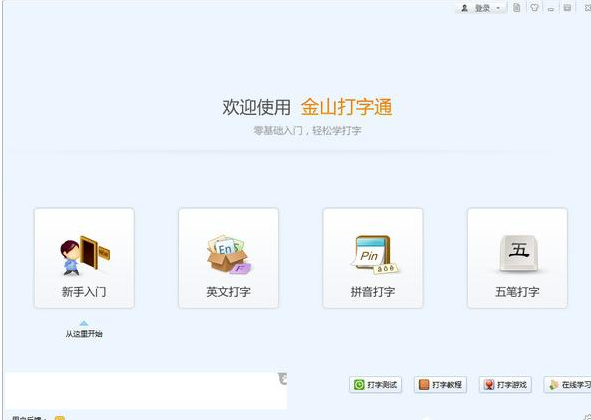Click the yellow icon beside 用户反馈
Image resolution: width=591 pixels, height=420 pixels.
coord(60,418)
